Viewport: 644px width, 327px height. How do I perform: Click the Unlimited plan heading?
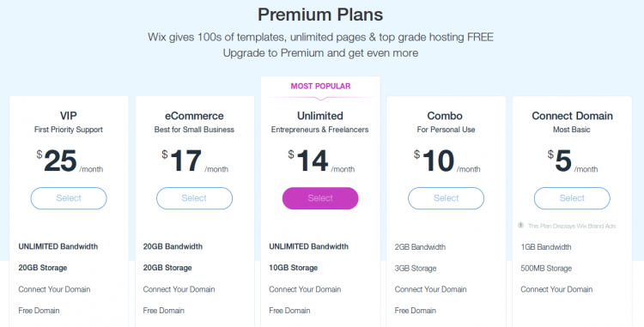coord(320,116)
